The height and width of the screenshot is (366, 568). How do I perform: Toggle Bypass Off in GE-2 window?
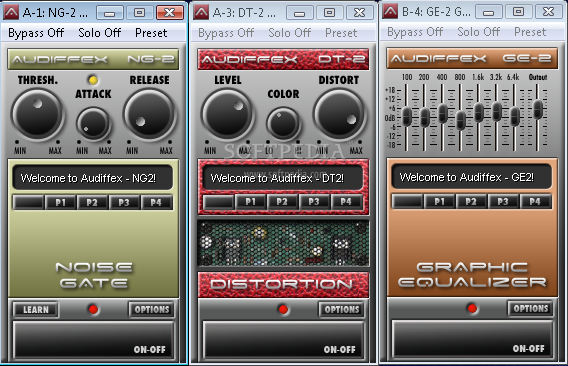(x=415, y=32)
